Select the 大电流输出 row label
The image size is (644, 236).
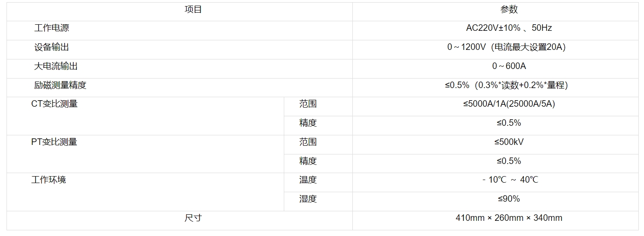[x=56, y=66]
